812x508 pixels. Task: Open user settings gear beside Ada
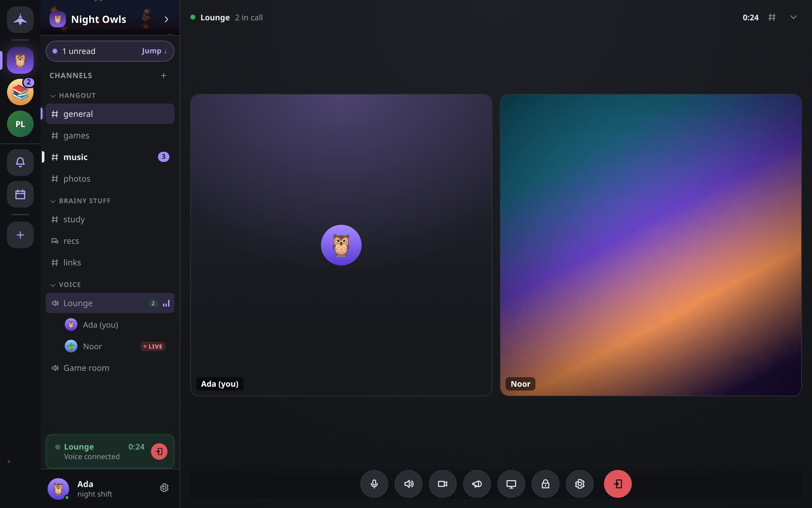164,488
